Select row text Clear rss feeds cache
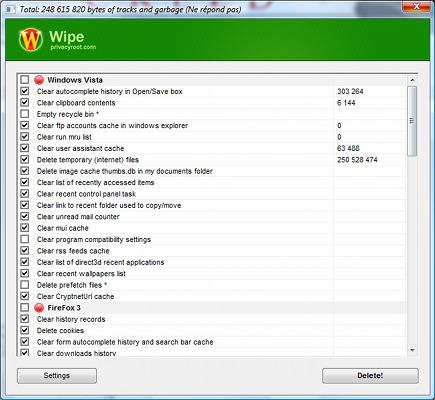 pos(73,251)
